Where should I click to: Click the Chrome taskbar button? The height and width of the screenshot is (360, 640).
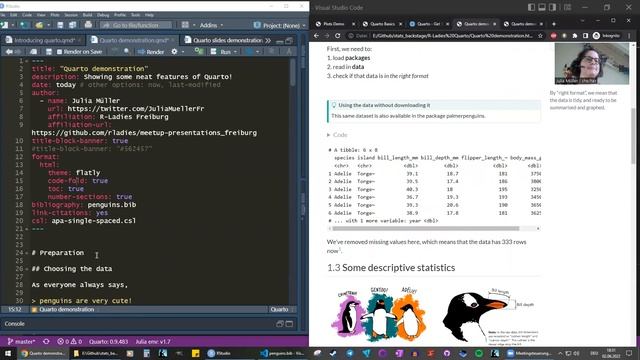[x=43, y=353]
